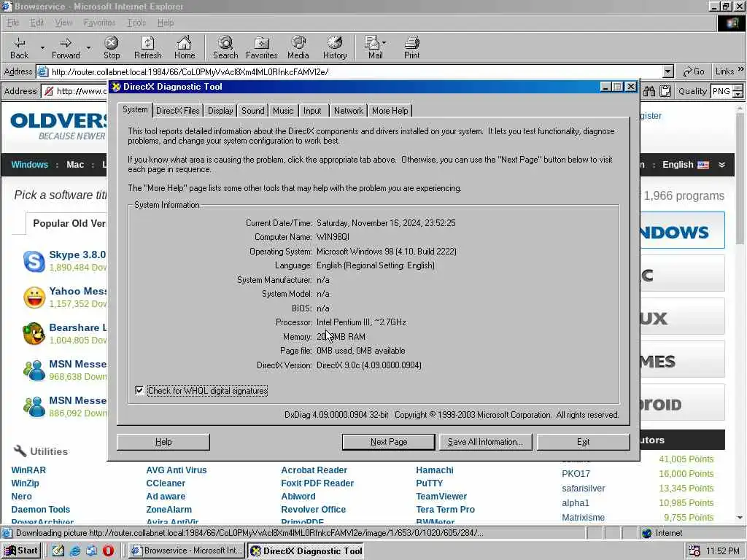Switch to Browservice taskbar button
The image size is (747, 560).
(187, 551)
